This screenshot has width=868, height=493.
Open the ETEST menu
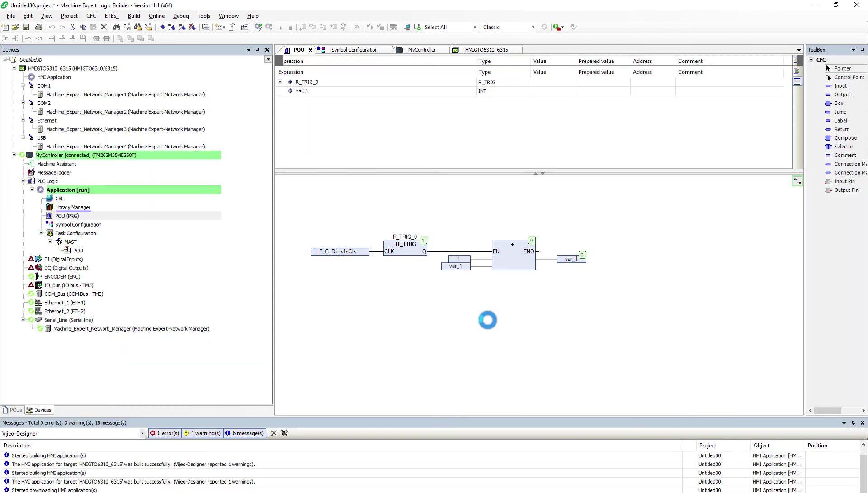click(112, 16)
